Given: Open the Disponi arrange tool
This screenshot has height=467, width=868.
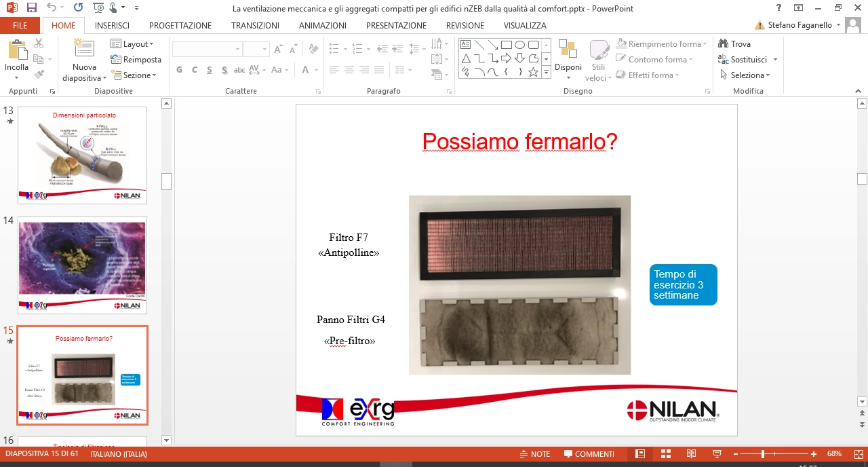Looking at the screenshot, I should point(568,56).
